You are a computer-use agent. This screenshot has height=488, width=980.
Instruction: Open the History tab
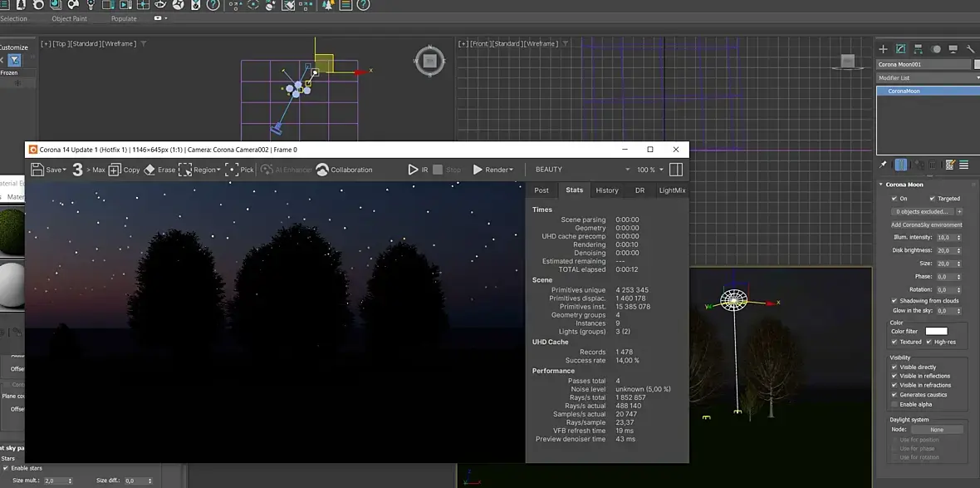[x=607, y=190]
